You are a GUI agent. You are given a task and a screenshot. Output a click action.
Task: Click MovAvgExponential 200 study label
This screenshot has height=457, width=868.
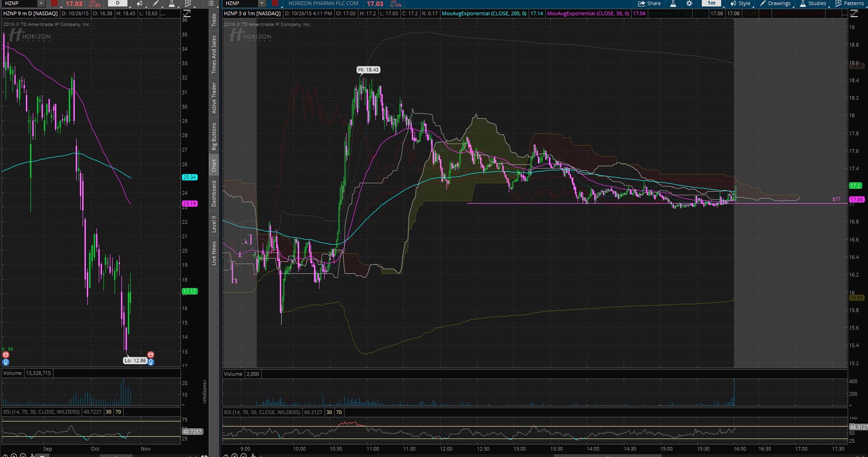(x=484, y=13)
